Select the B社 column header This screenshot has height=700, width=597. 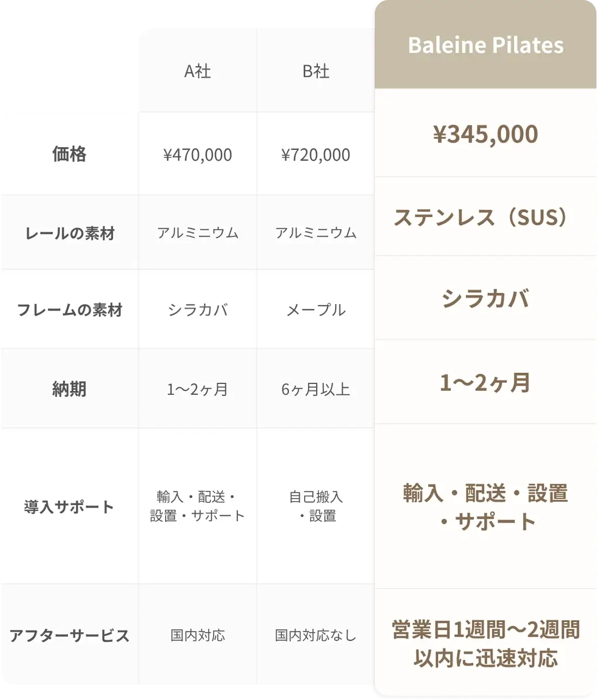(x=316, y=71)
